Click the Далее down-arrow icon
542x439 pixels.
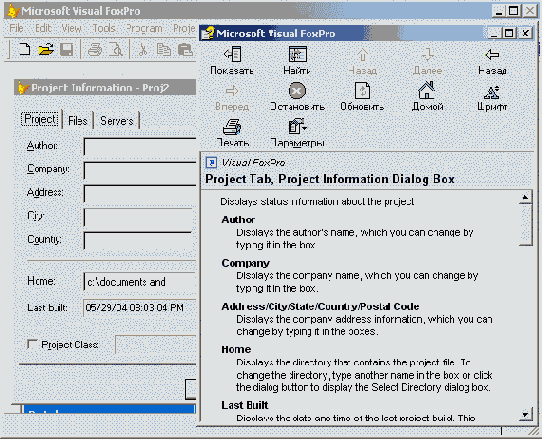(428, 60)
